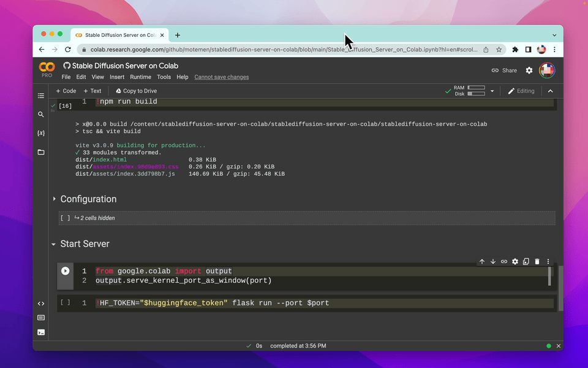
Task: Mirror cell in tab icon
Action: pyautogui.click(x=526, y=261)
